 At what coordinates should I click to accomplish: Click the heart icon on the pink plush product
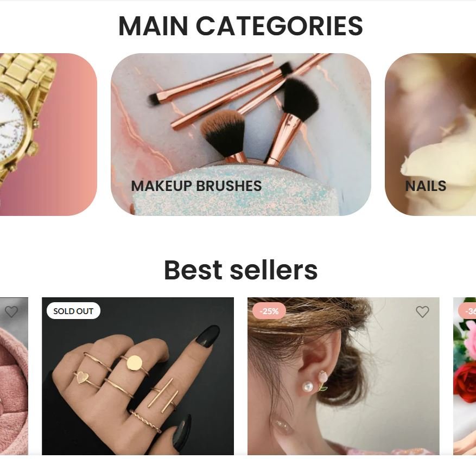(x=11, y=311)
